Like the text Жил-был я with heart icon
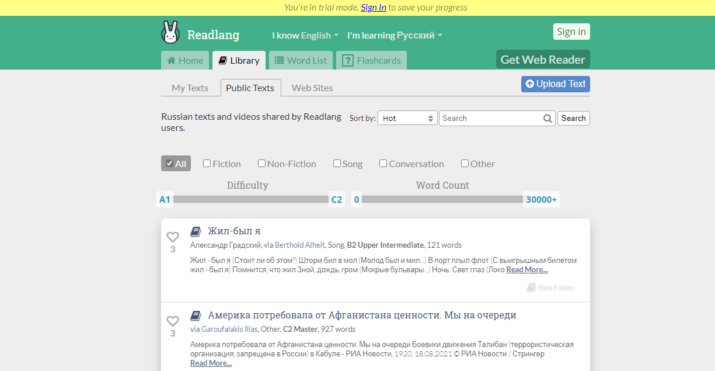This screenshot has height=371, width=715. pos(172,237)
